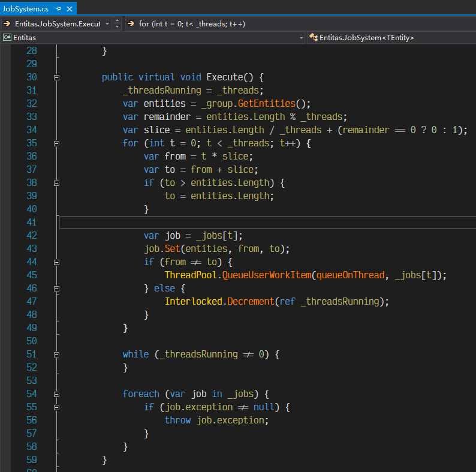The height and width of the screenshot is (472, 476).
Task: Pin the JobSystem.cs tab
Action: coord(59,9)
